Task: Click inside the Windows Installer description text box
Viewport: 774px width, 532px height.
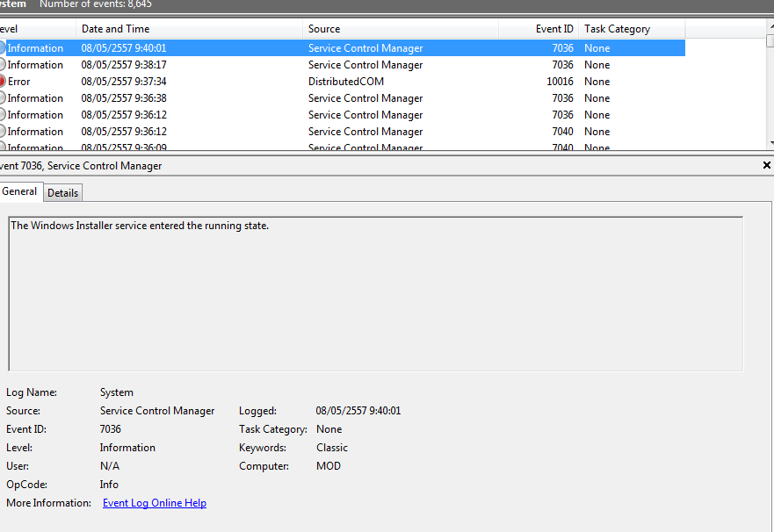Action: (x=375, y=293)
